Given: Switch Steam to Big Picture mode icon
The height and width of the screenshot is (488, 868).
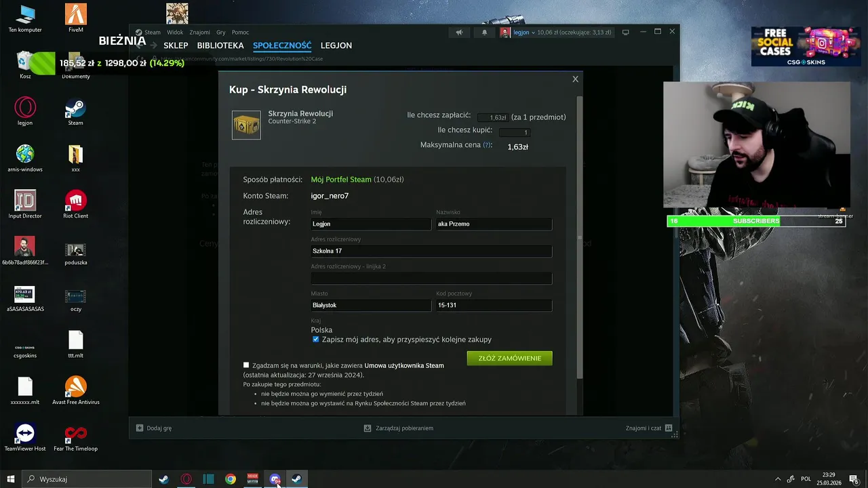Looking at the screenshot, I should click(625, 32).
